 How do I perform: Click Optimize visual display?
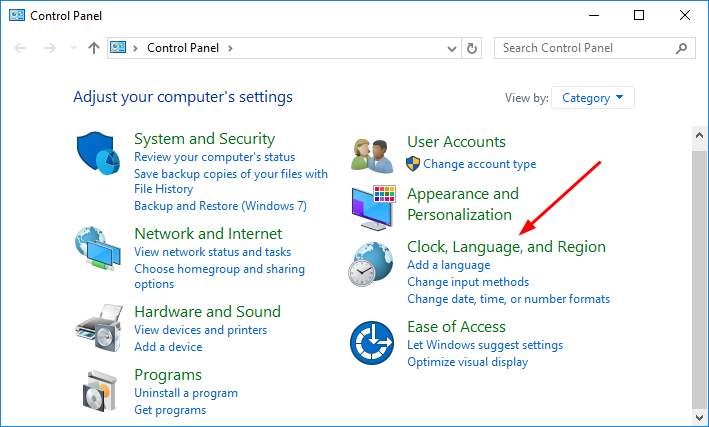point(468,362)
